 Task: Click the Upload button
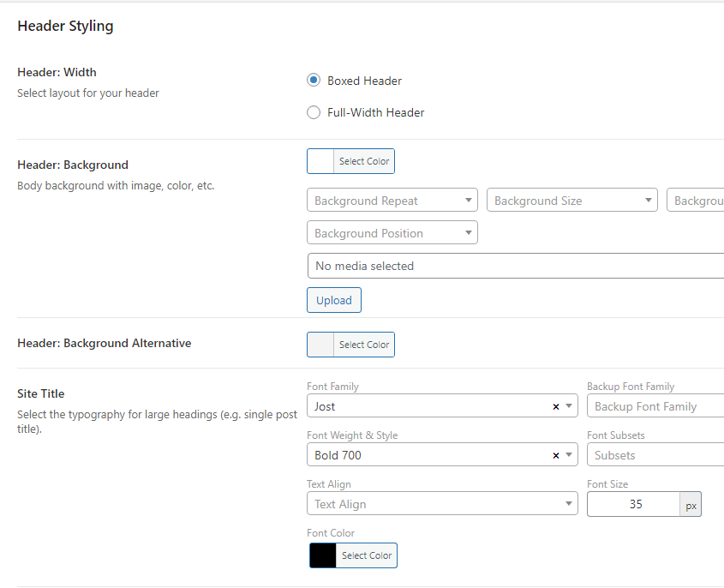click(334, 300)
